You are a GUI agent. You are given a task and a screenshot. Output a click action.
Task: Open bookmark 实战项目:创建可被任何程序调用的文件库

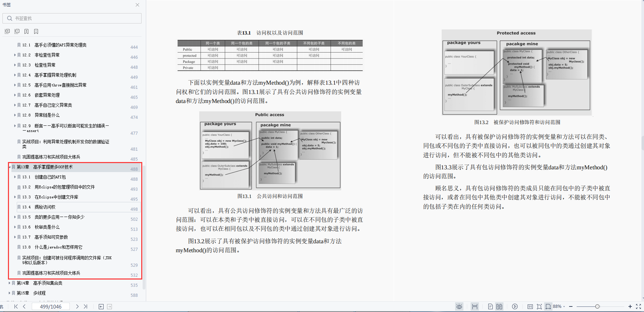pos(67,260)
